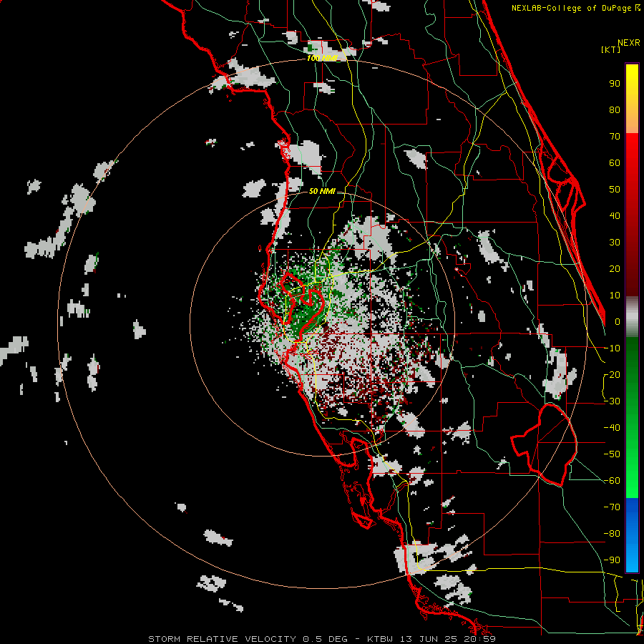
Task: Pick the gray zero-velocity band of color scale
Action: coord(632,318)
